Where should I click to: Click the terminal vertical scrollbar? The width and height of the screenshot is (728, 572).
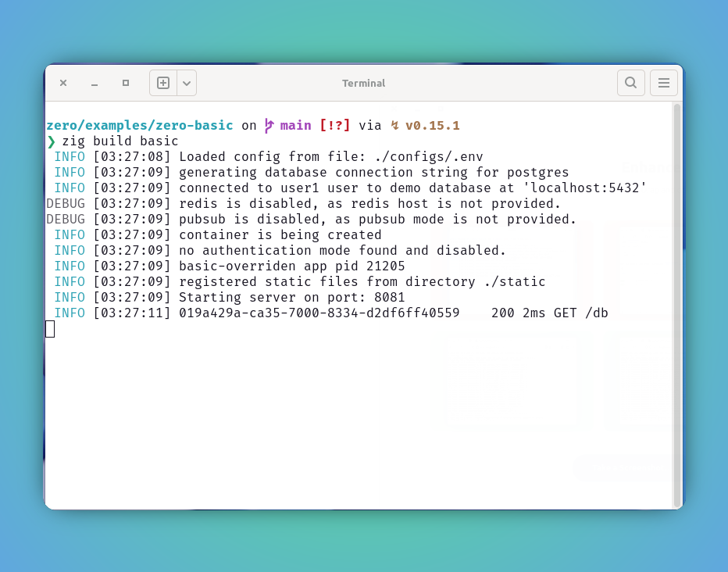677,306
